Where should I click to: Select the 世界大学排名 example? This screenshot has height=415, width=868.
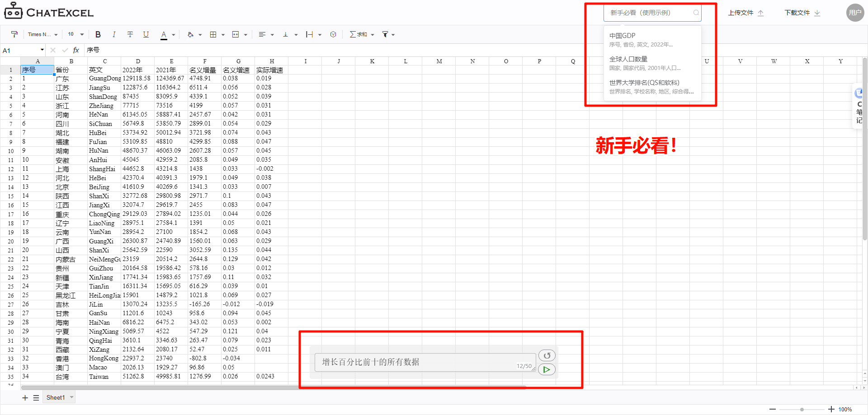[652, 87]
